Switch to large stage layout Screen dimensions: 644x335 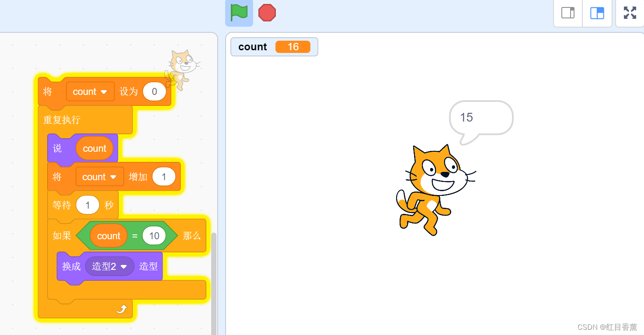pos(597,13)
